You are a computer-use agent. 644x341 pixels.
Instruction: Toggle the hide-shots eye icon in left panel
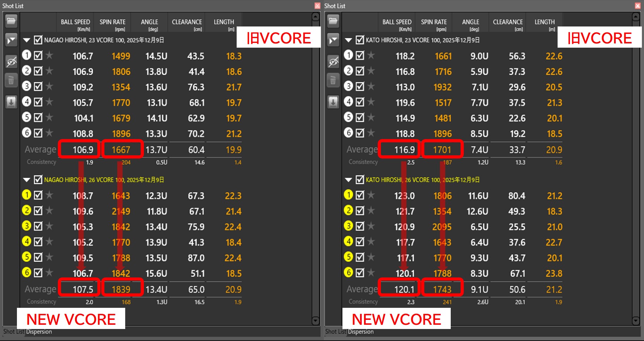[11, 62]
